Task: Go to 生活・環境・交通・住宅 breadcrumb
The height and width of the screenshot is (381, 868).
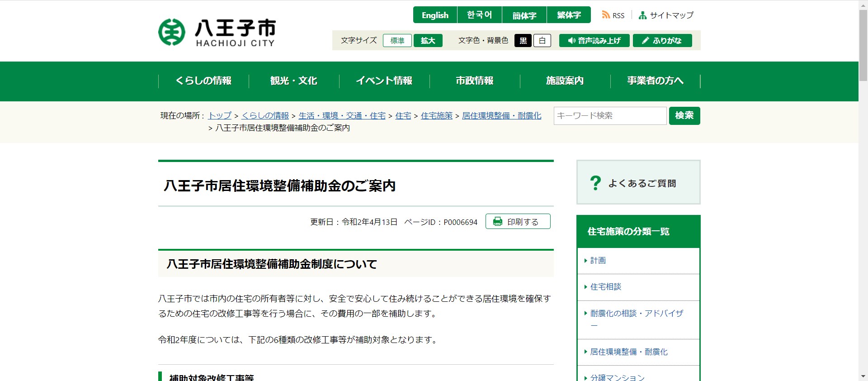Action: [x=342, y=116]
